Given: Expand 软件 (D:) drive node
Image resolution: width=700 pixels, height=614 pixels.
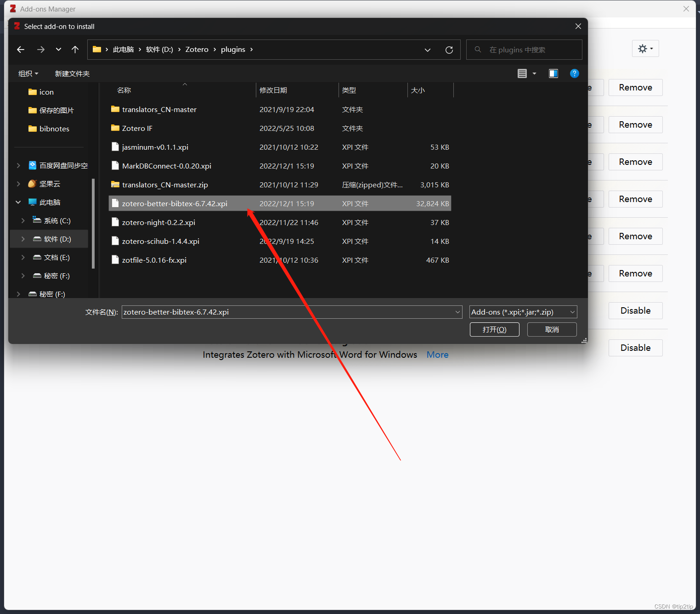Looking at the screenshot, I should (x=23, y=239).
